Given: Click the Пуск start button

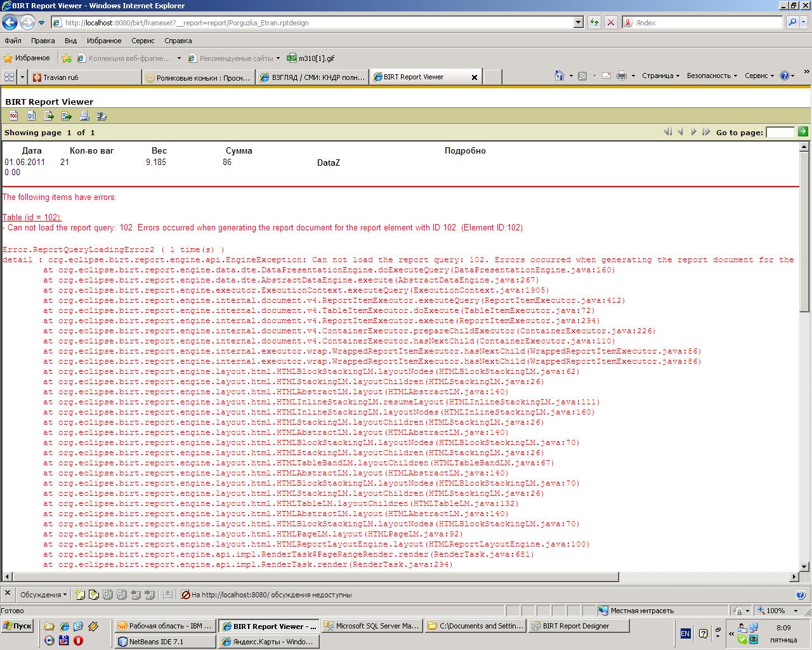Looking at the screenshot, I should tap(17, 626).
